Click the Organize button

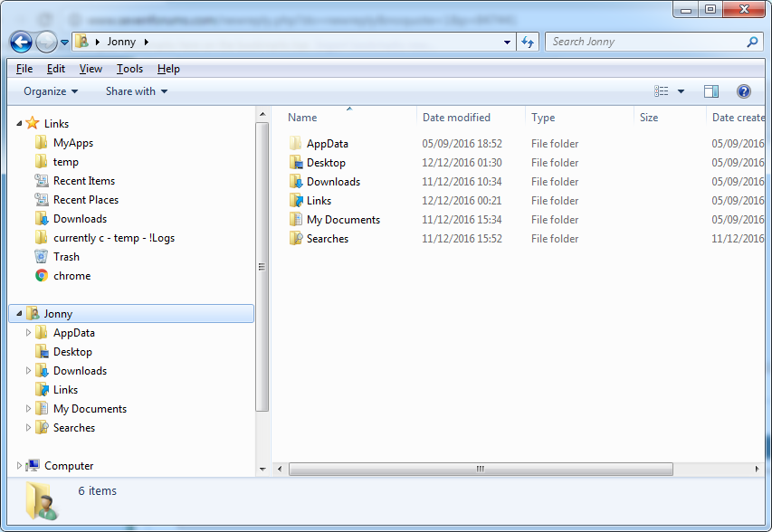(x=50, y=91)
